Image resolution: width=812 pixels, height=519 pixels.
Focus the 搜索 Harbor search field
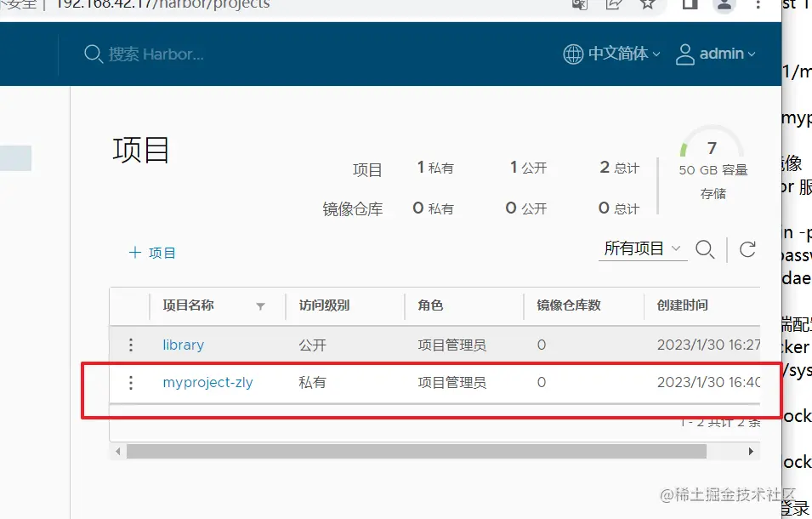156,54
